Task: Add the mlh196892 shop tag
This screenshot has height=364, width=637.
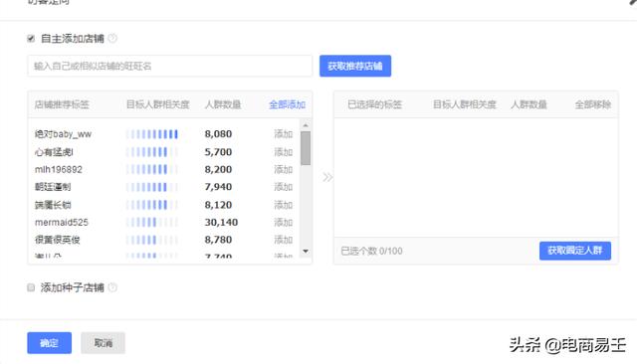Action: coord(283,169)
